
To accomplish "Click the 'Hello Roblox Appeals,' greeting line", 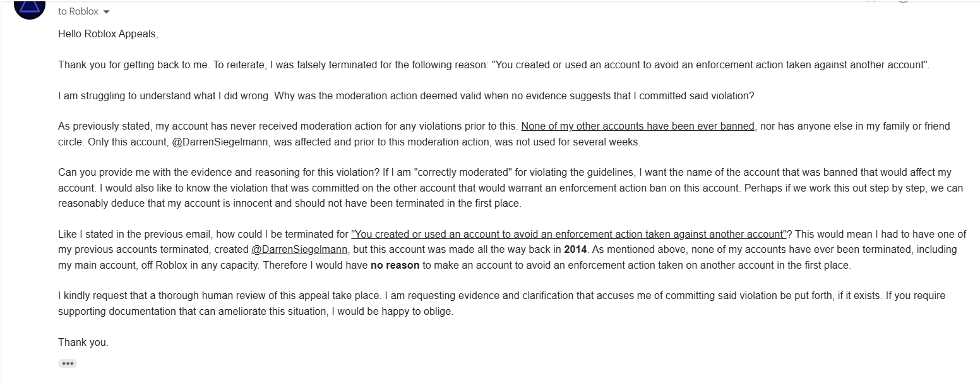I will click(108, 34).
